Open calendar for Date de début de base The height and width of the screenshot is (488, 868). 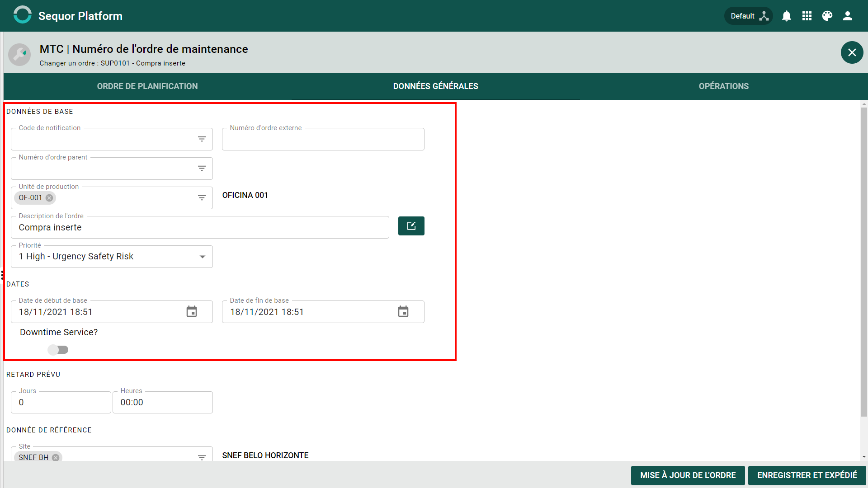click(x=192, y=312)
